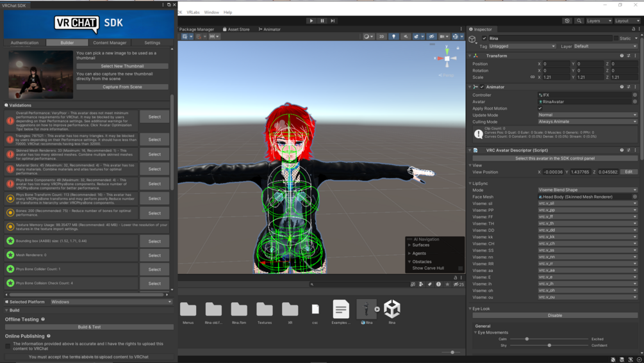Open the Window menu

pos(211,12)
